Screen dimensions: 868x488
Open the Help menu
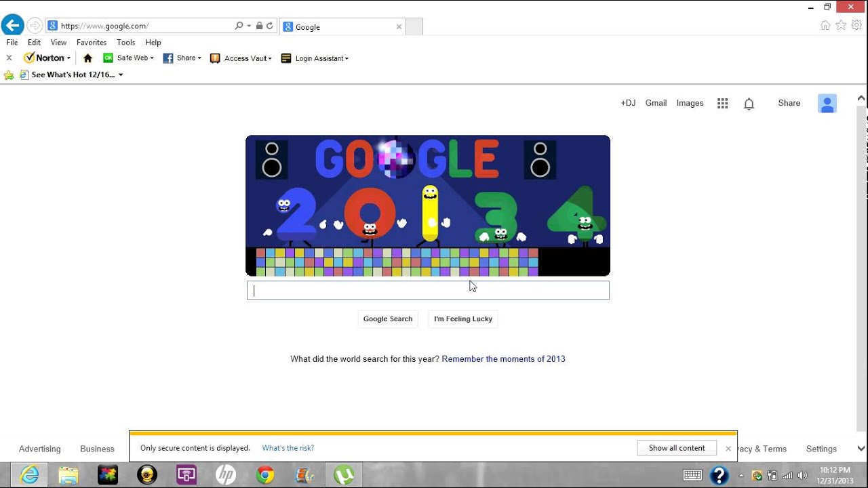pyautogui.click(x=153, y=42)
